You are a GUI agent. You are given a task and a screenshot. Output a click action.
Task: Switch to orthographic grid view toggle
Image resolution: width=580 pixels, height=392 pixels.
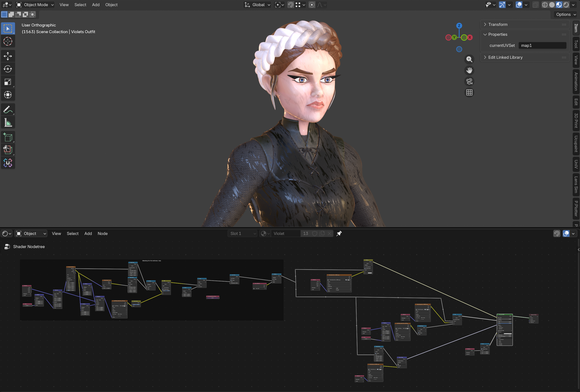[469, 93]
